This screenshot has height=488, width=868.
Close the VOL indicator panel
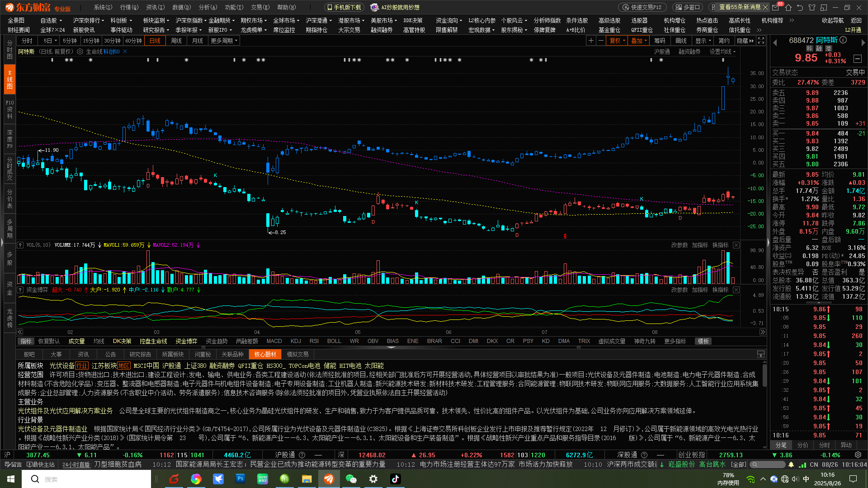[736, 245]
